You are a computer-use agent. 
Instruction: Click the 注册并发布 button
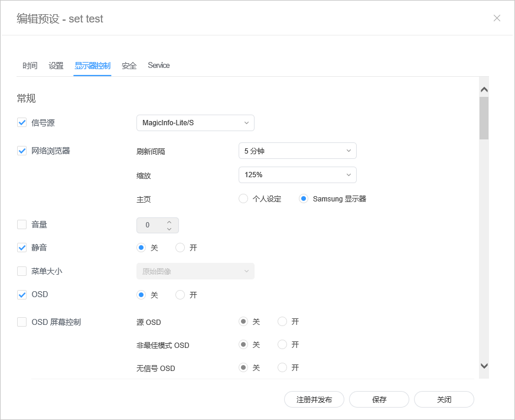pyautogui.click(x=314, y=399)
